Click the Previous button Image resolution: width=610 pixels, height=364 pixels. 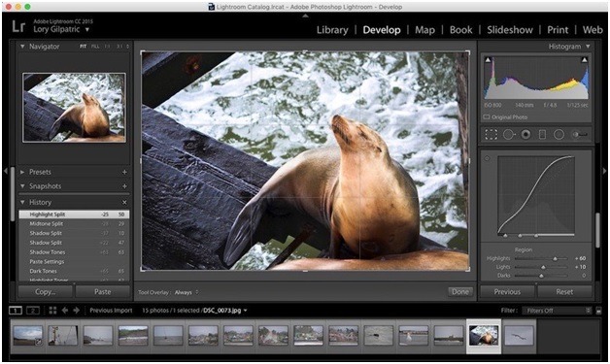pos(507,291)
